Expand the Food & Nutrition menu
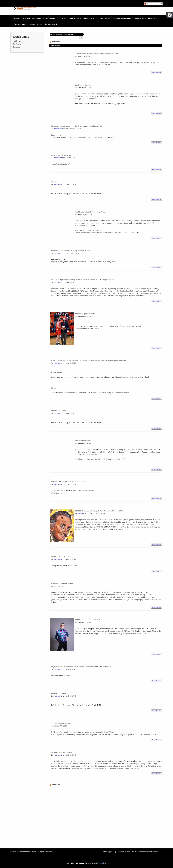 coord(103,18)
